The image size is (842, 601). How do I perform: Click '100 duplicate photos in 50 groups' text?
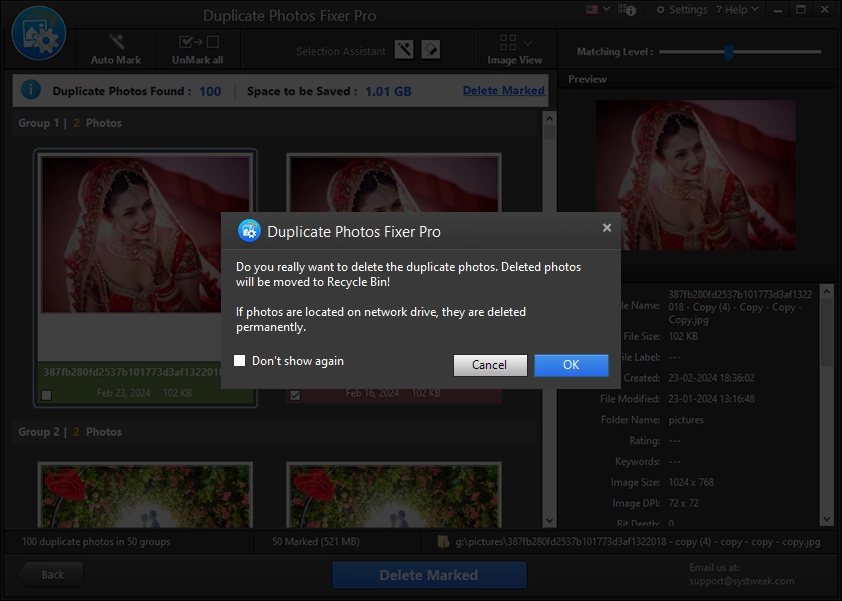96,542
